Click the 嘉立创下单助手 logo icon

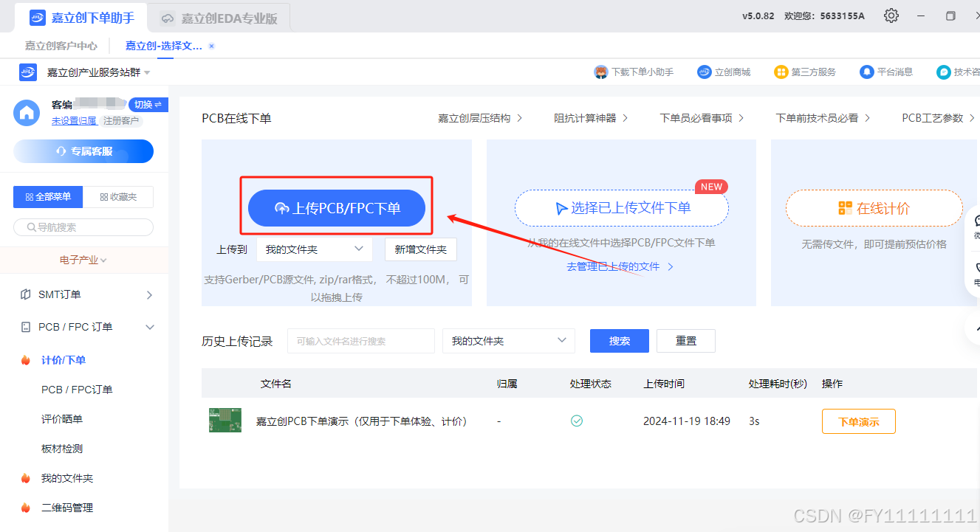(x=38, y=18)
